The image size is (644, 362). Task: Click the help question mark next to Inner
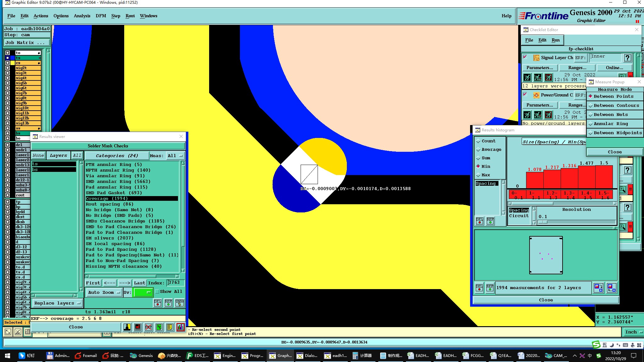[627, 58]
